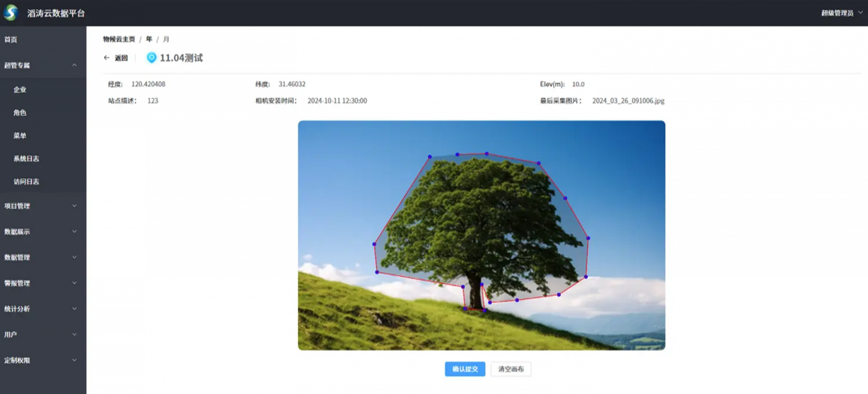Open the 角色 submenu item
This screenshot has height=394, width=868.
point(20,112)
